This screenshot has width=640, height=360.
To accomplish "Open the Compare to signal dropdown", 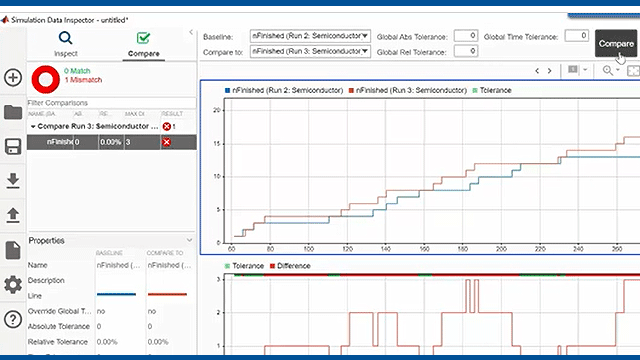I will point(310,51).
